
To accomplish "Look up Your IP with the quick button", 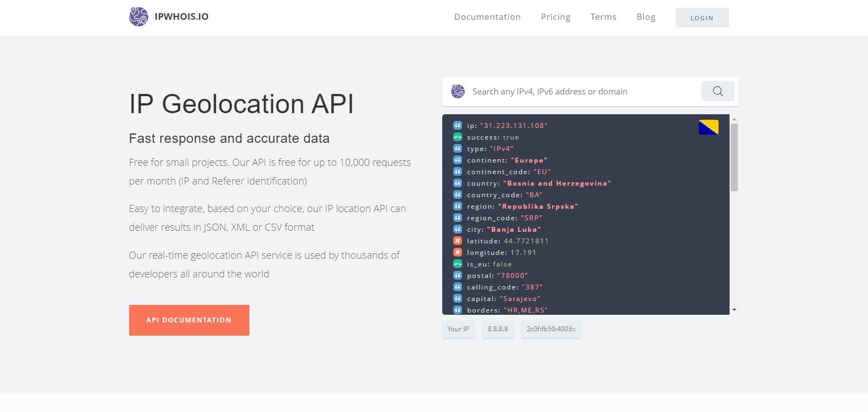I will pos(458,329).
